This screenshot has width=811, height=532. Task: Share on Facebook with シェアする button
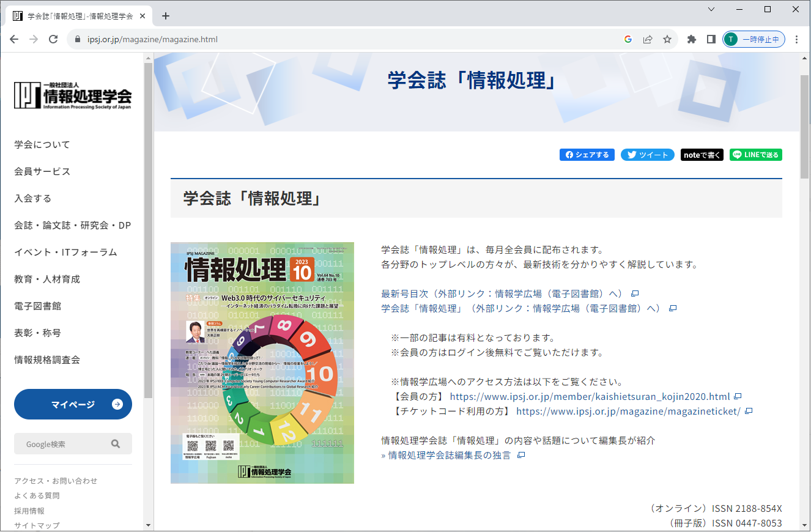587,155
